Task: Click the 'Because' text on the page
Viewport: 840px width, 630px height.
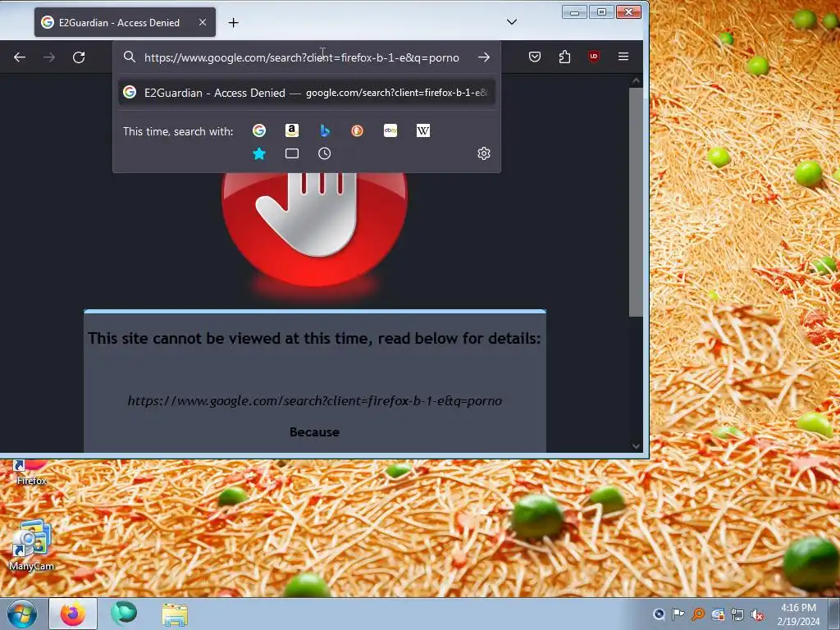Action: [x=314, y=432]
